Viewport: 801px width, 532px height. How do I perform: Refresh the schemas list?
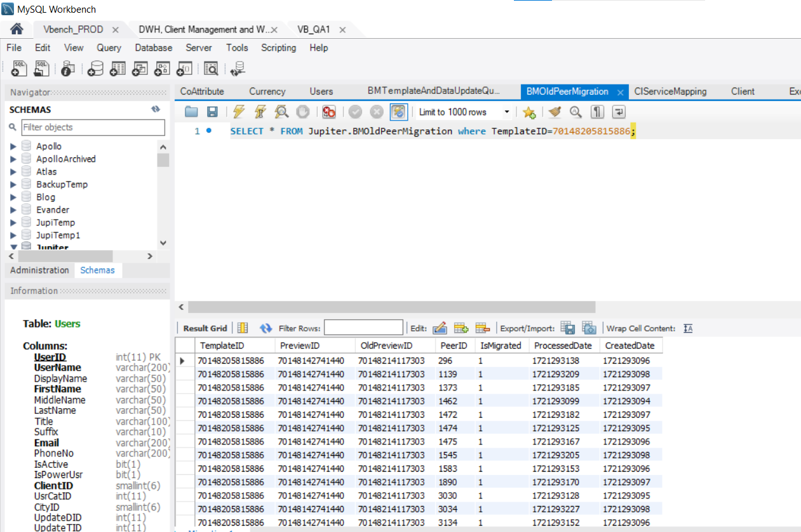156,109
